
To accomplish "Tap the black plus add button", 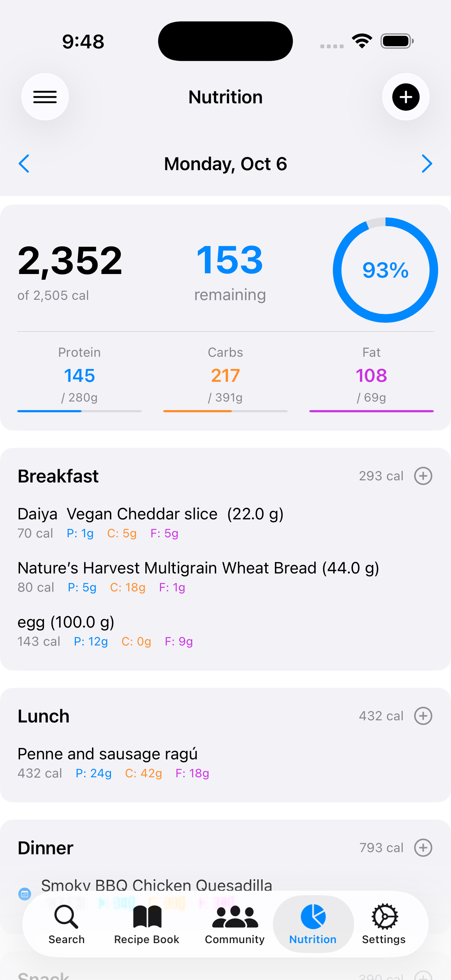I will pyautogui.click(x=406, y=97).
